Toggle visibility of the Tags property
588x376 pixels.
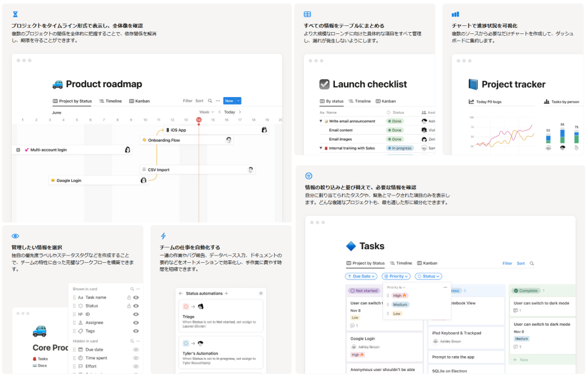(x=136, y=331)
